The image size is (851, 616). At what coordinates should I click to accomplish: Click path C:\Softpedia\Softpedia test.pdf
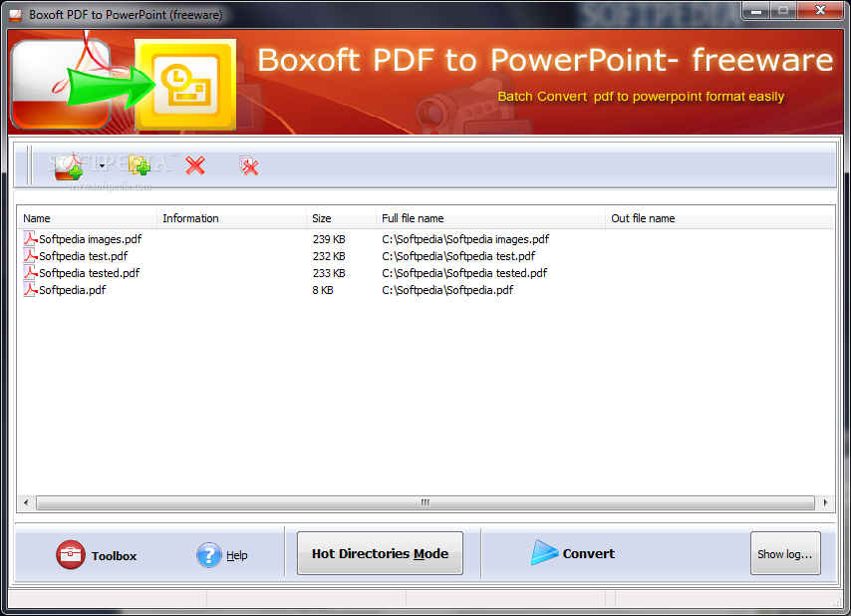[458, 255]
